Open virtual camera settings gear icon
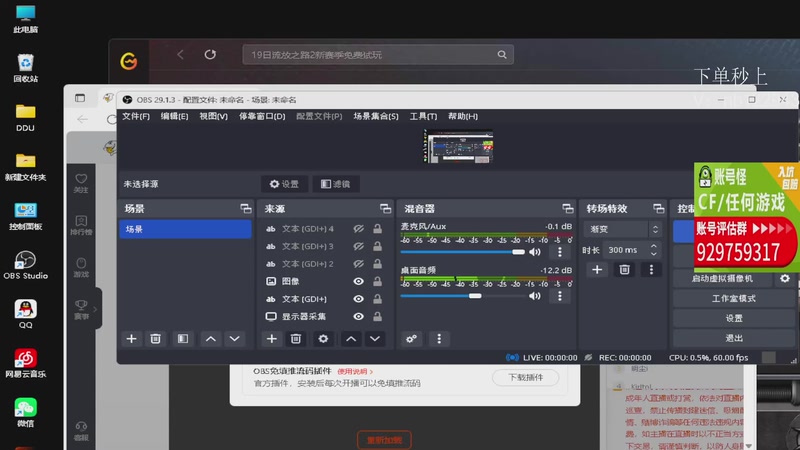800x450 pixels. click(785, 278)
